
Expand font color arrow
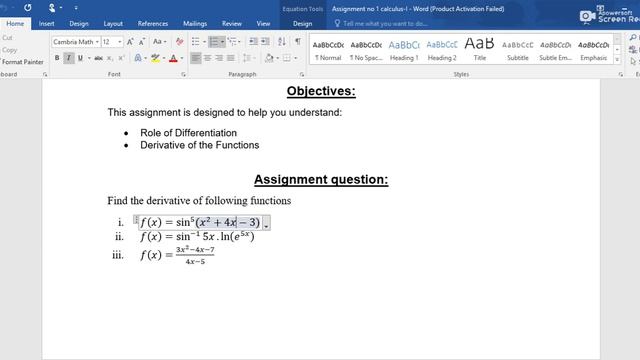tap(182, 58)
